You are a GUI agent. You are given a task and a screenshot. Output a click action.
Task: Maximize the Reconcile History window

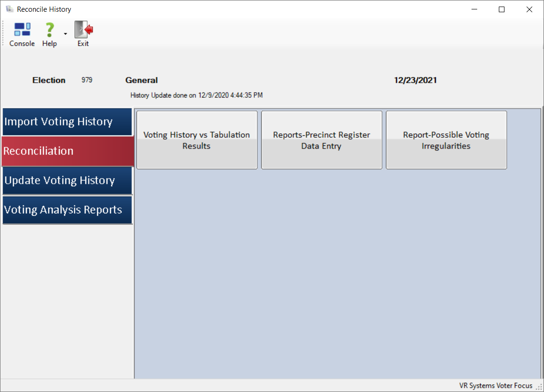click(x=502, y=9)
